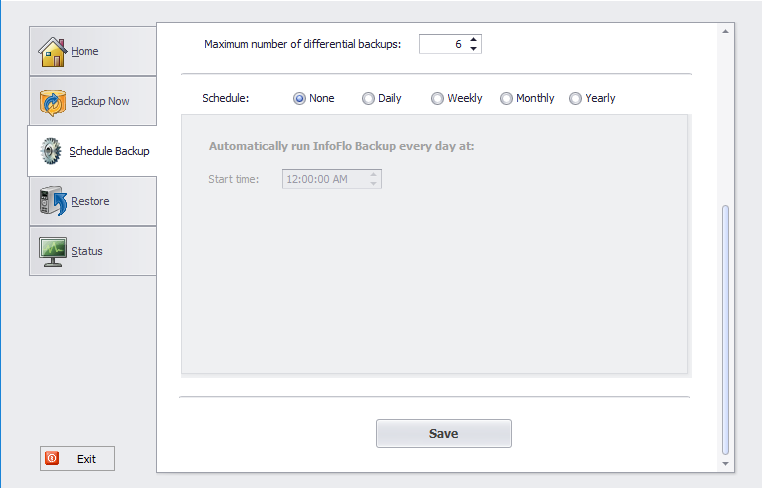The height and width of the screenshot is (488, 762).
Task: Choose the Yearly schedule radio button
Action: click(575, 99)
